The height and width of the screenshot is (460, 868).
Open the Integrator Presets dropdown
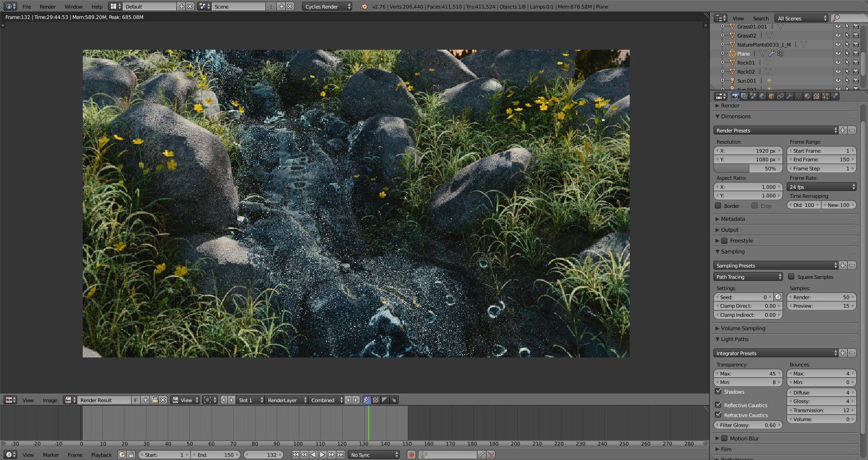(x=776, y=353)
